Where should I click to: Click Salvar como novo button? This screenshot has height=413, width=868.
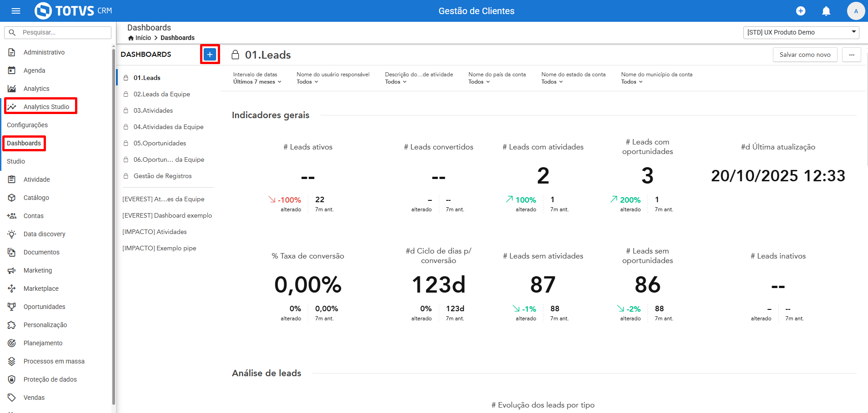tap(805, 55)
